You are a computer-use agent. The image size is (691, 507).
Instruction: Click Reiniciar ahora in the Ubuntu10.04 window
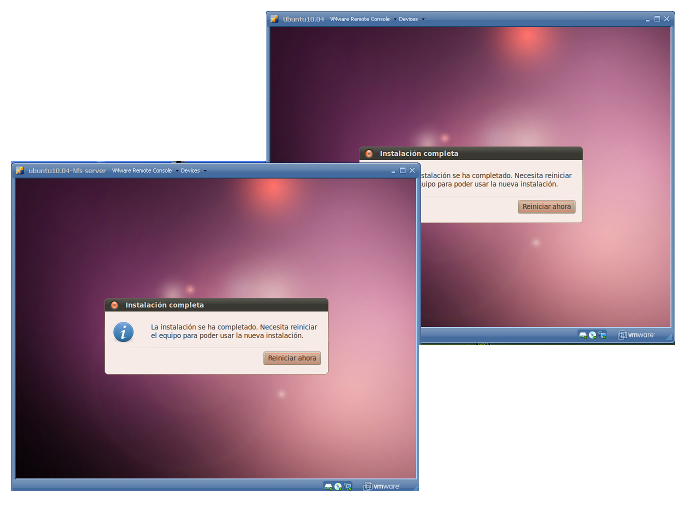(x=546, y=207)
